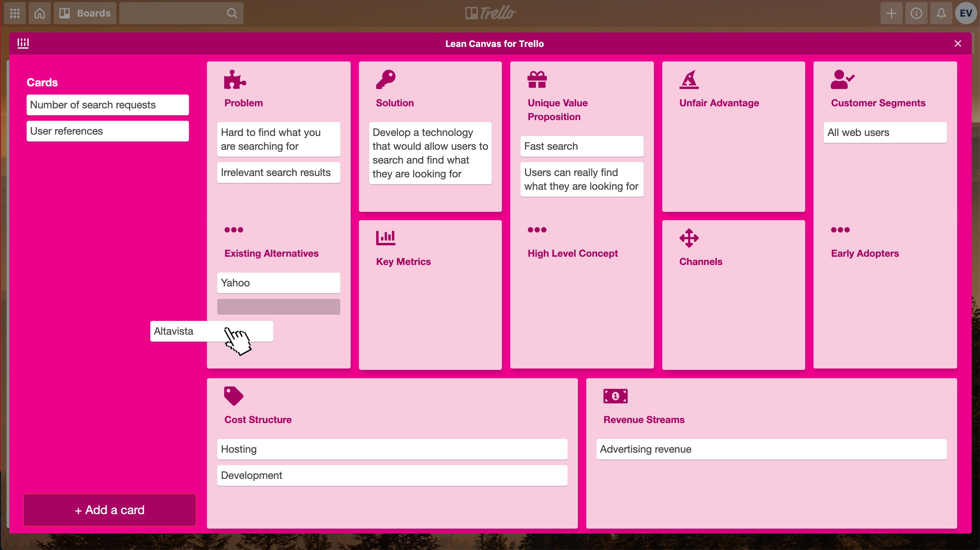
Task: Open the notifications bell
Action: (941, 13)
